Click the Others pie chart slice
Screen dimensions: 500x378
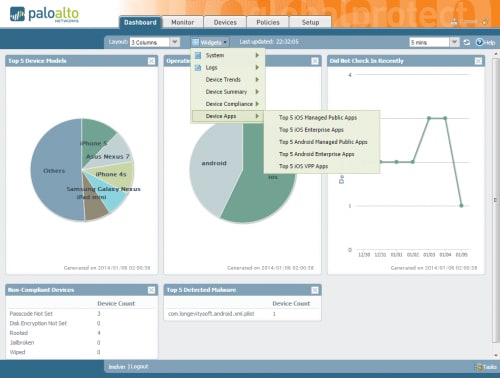[x=53, y=171]
